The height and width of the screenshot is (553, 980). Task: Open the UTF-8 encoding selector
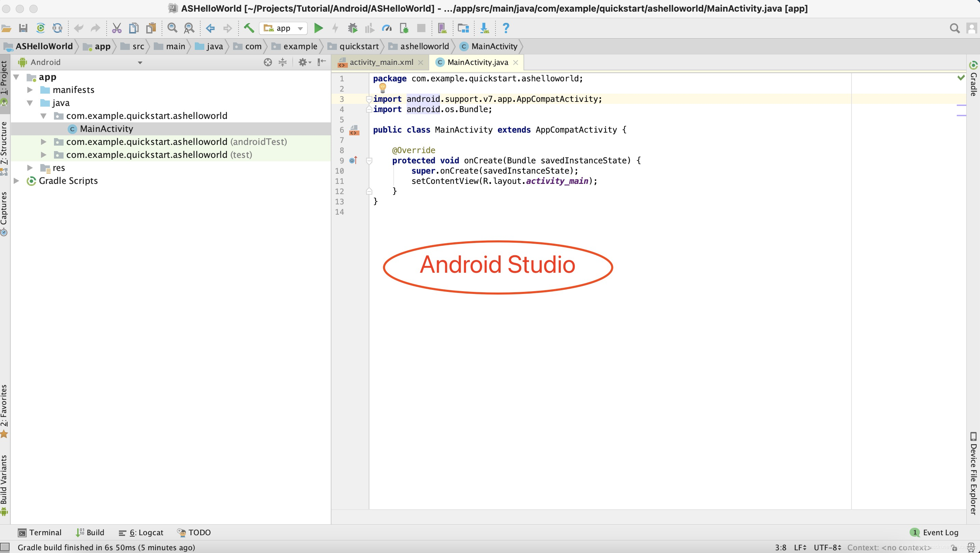point(828,547)
